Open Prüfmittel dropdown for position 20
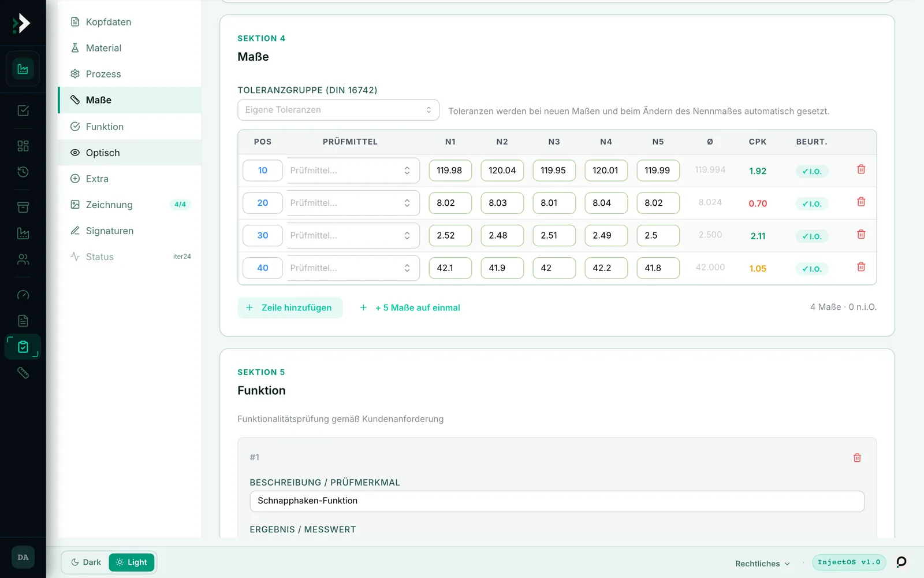This screenshot has width=924, height=578. coord(353,203)
